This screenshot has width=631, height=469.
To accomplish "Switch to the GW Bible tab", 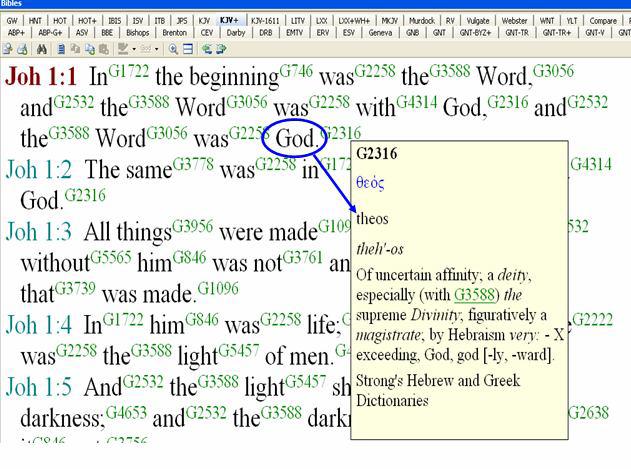I will click(12, 21).
